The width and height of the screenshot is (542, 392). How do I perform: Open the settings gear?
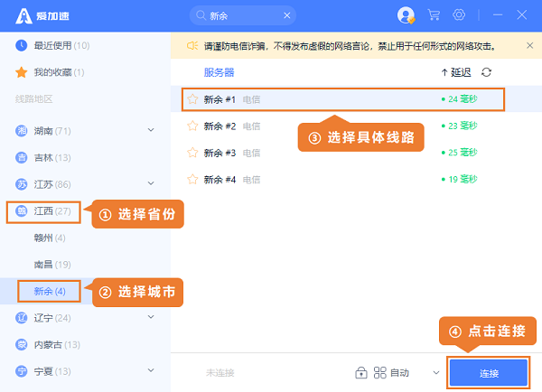click(x=459, y=14)
